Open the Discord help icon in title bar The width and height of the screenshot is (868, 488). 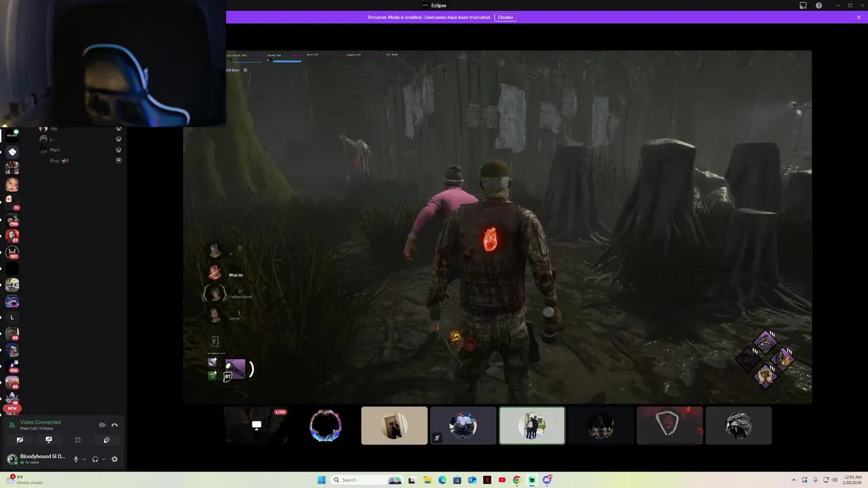point(818,5)
